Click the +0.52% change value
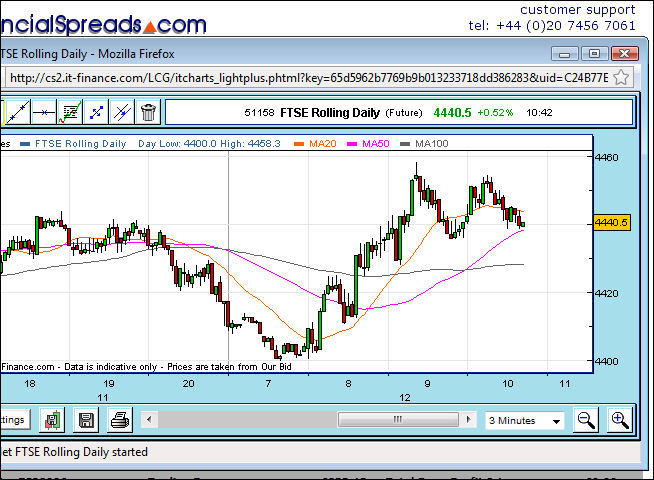654x480 pixels. [495, 113]
